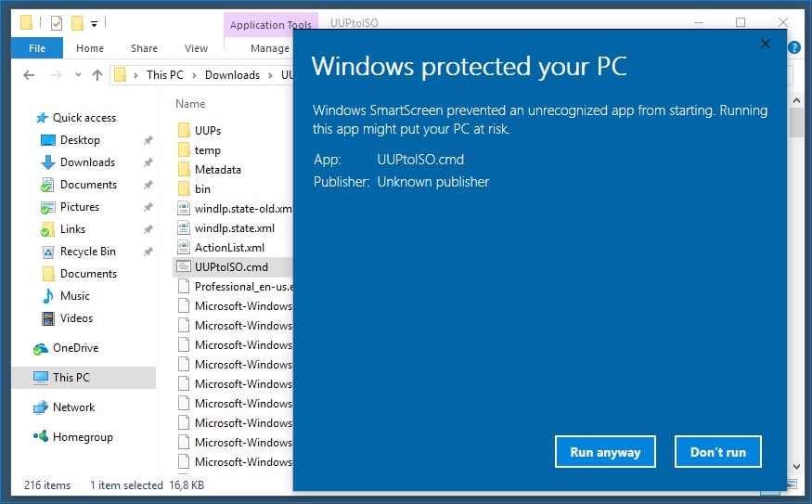The height and width of the screenshot is (504, 812).
Task: Click the Metadata folder icon
Action: point(184,169)
